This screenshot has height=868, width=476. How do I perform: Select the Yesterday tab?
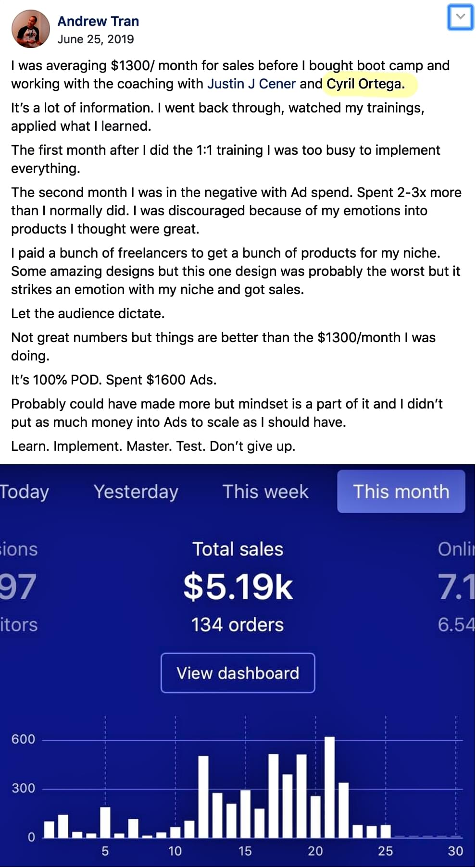click(136, 492)
